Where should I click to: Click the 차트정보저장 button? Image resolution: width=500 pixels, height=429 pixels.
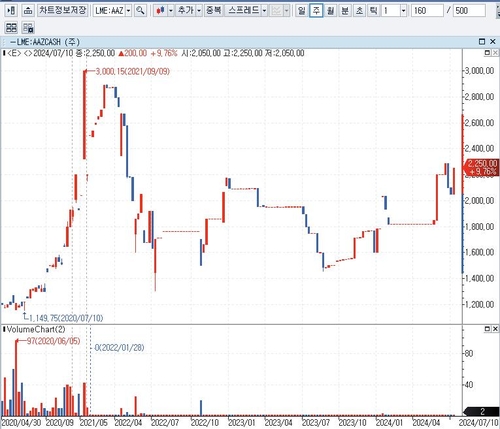pyautogui.click(x=63, y=10)
